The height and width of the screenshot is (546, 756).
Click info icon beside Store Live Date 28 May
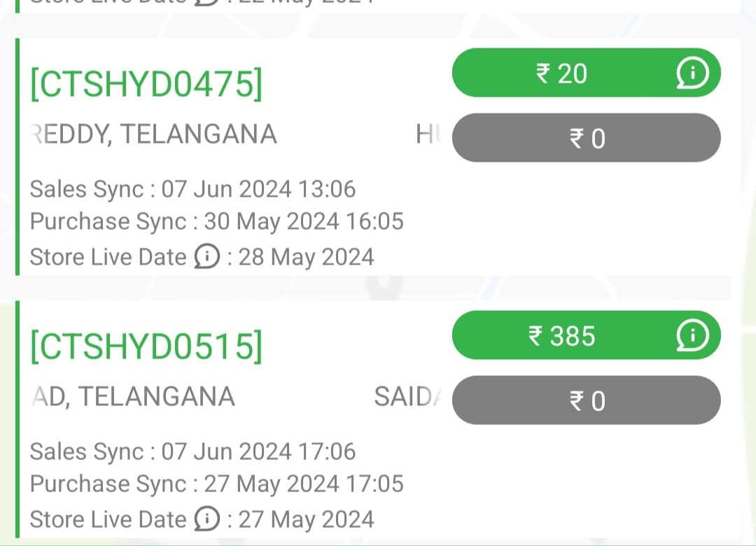(206, 258)
